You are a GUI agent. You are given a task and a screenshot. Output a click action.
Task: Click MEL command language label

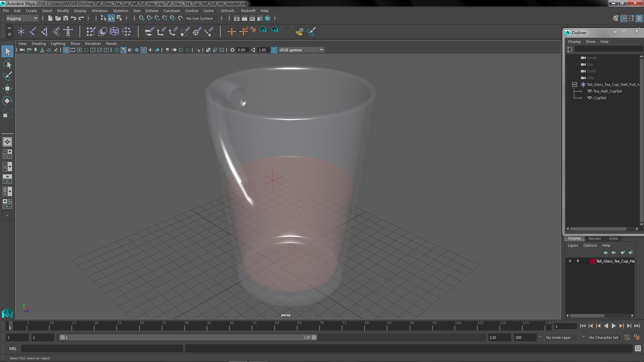[13, 349]
